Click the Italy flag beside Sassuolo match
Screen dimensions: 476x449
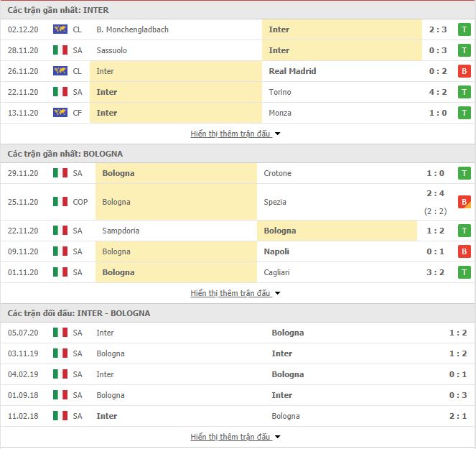60,50
